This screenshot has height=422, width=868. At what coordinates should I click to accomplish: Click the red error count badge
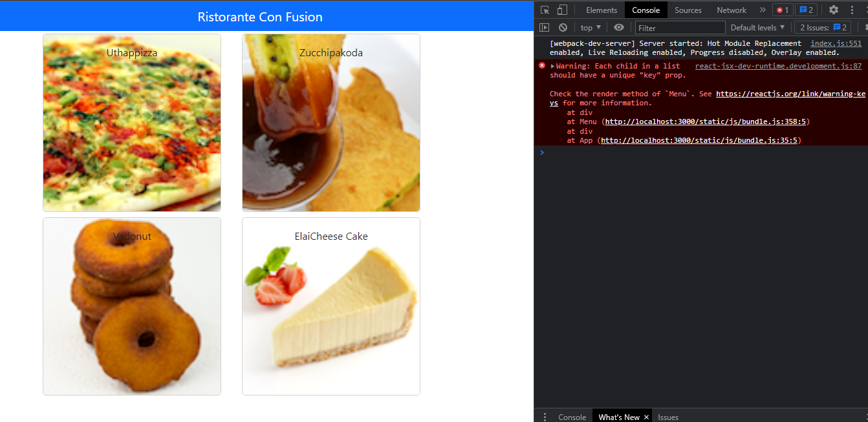pyautogui.click(x=783, y=10)
